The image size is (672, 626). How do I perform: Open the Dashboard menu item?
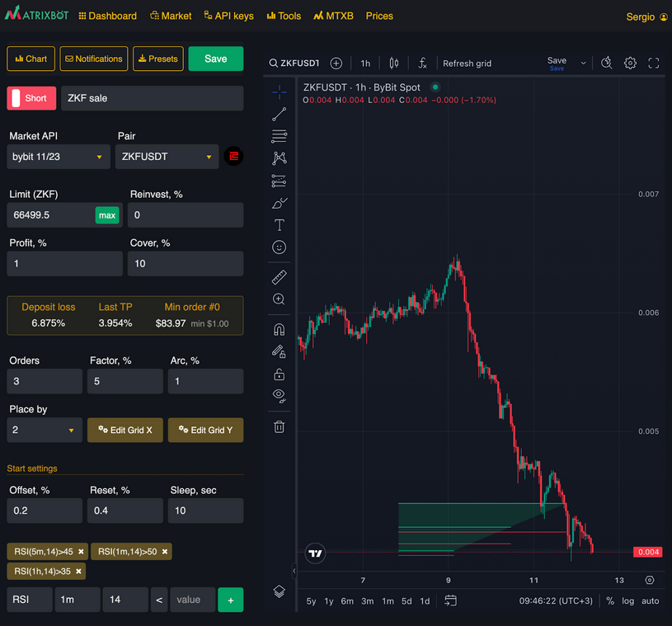click(107, 16)
